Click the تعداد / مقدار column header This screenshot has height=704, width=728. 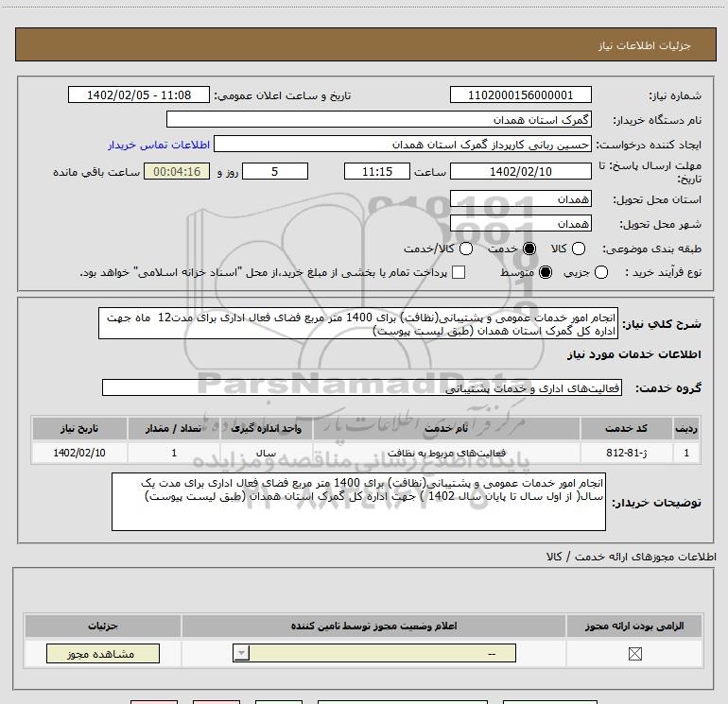coord(174,428)
